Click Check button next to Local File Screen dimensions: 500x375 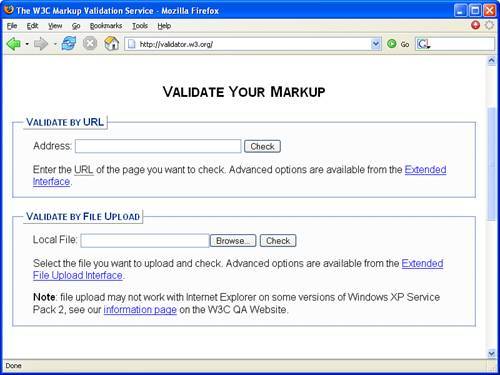pos(278,241)
